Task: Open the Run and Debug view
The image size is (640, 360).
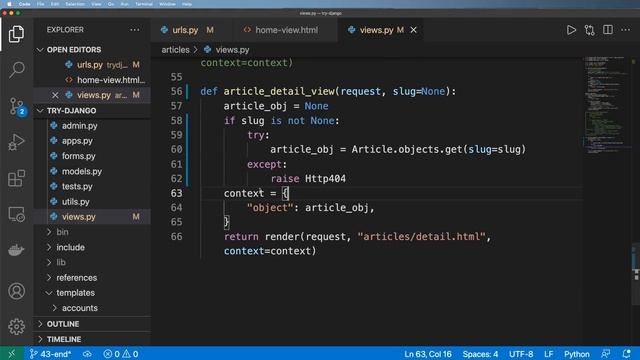Action: click(16, 142)
